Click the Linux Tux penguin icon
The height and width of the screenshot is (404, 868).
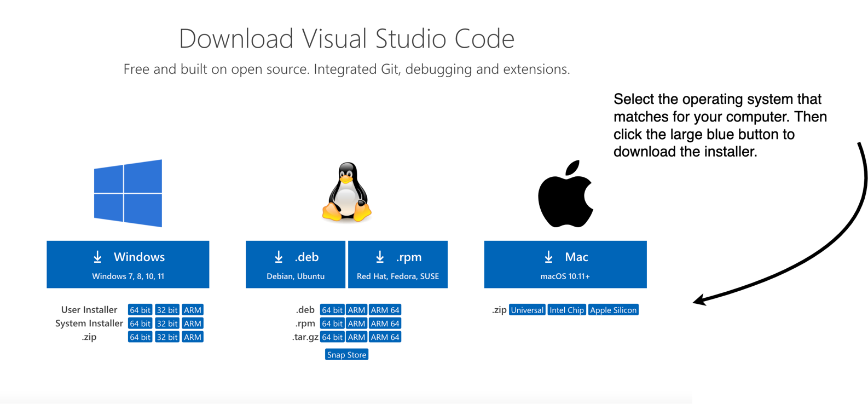tap(347, 192)
